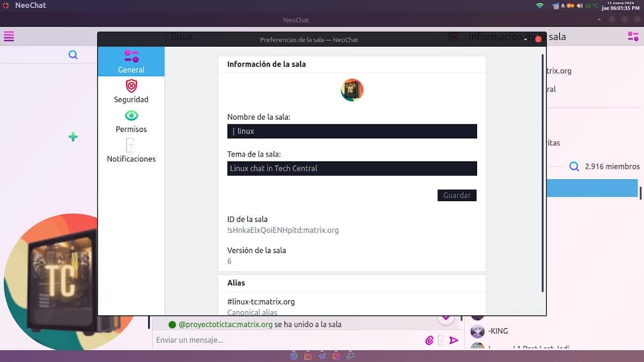Image resolution: width=644 pixels, height=362 pixels.
Task: Search members with magnifier beside 2.916 miembros
Action: click(574, 167)
